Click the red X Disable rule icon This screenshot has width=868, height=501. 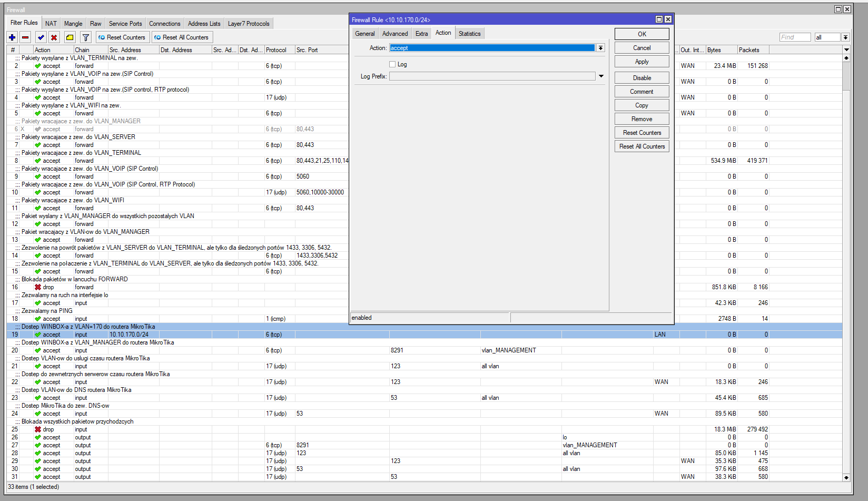pos(54,37)
